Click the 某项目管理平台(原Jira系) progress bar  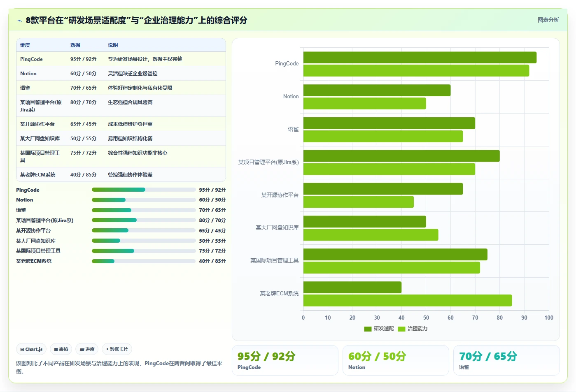[x=144, y=220]
